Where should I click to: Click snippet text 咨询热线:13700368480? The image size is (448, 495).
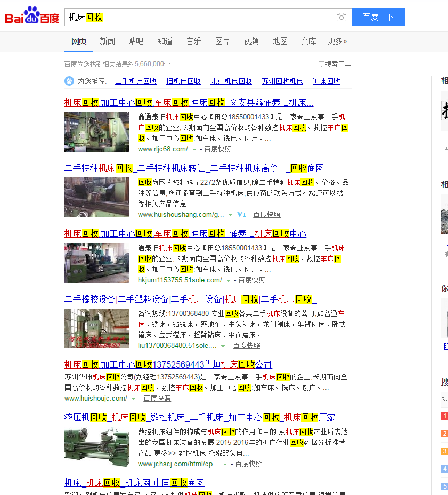pyautogui.click(x=173, y=313)
